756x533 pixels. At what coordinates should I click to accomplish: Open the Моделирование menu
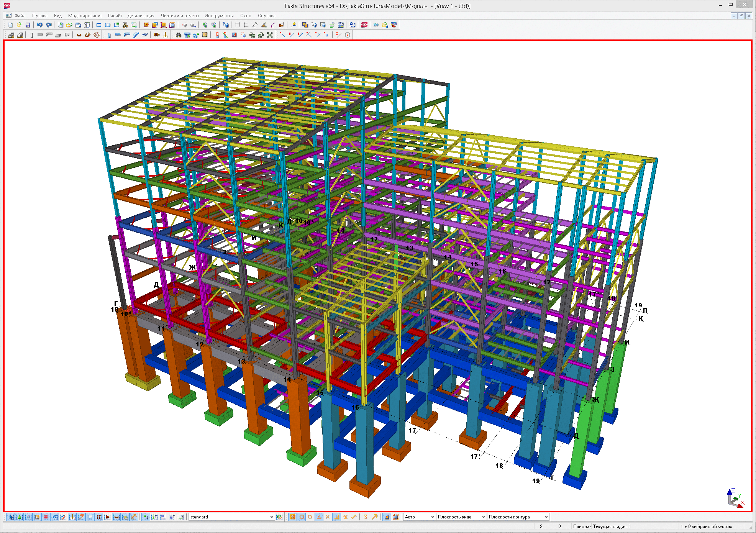[85, 16]
